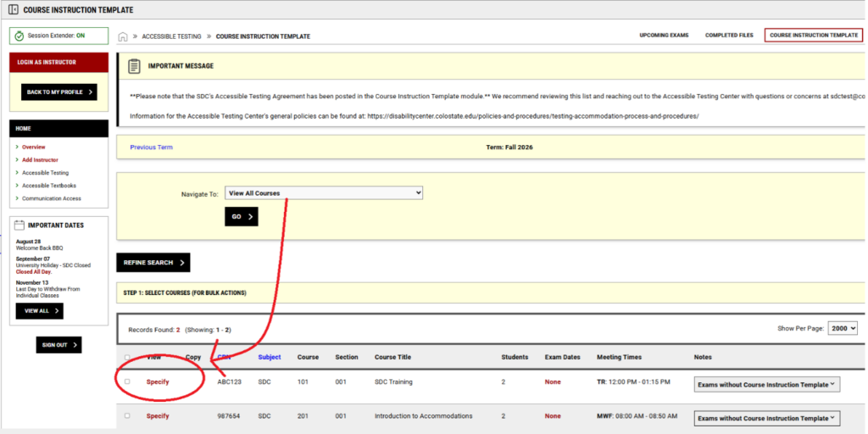This screenshot has width=868, height=434.
Task: Sort by the CRN column header
Action: pyautogui.click(x=224, y=357)
